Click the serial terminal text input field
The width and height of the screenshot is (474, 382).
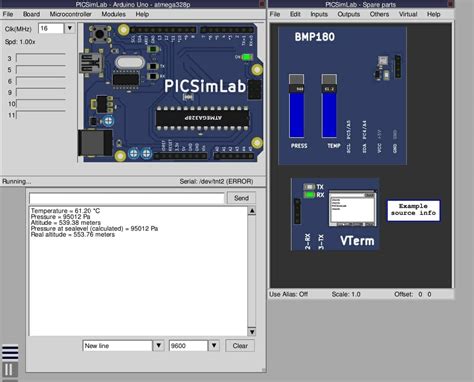tap(127, 198)
